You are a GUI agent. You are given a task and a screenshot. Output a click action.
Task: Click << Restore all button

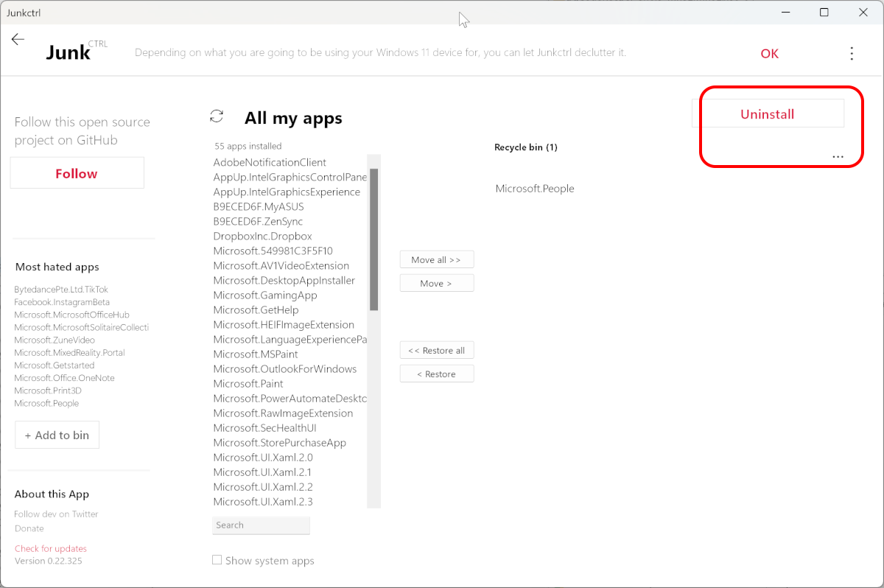[437, 350]
